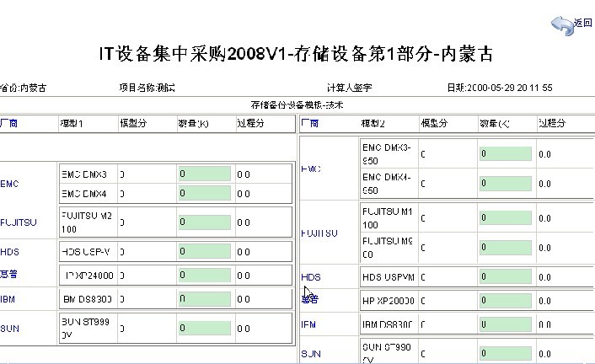
Task: Click the 日期 timestamp text
Action: click(x=500, y=88)
